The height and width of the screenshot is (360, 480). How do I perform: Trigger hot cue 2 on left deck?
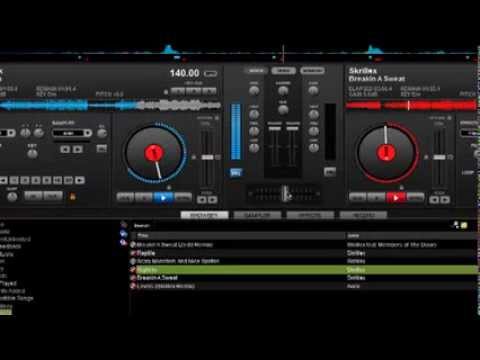[x=194, y=91]
